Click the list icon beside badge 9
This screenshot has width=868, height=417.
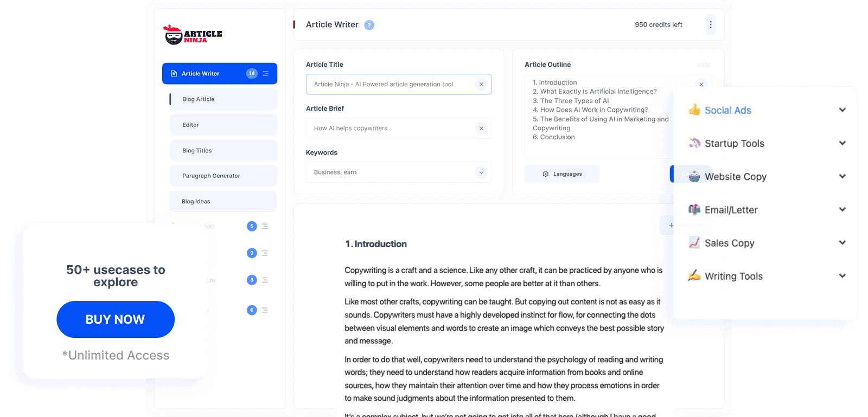[x=265, y=253]
